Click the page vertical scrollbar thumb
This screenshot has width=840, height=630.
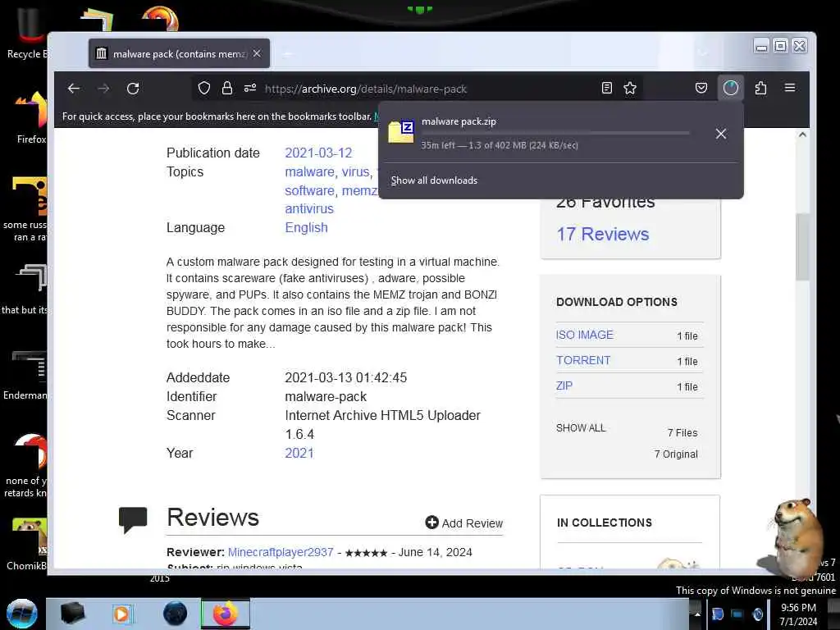pyautogui.click(x=802, y=246)
